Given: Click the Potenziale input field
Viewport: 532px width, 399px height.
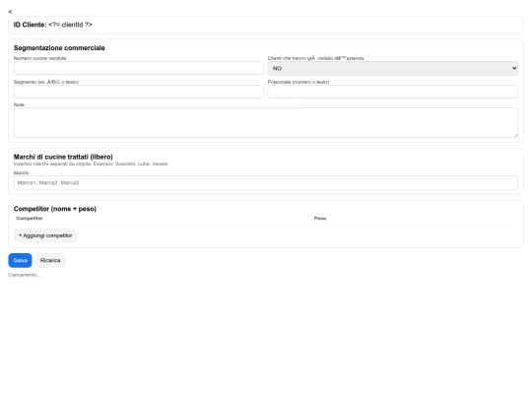Looking at the screenshot, I should click(x=392, y=92).
